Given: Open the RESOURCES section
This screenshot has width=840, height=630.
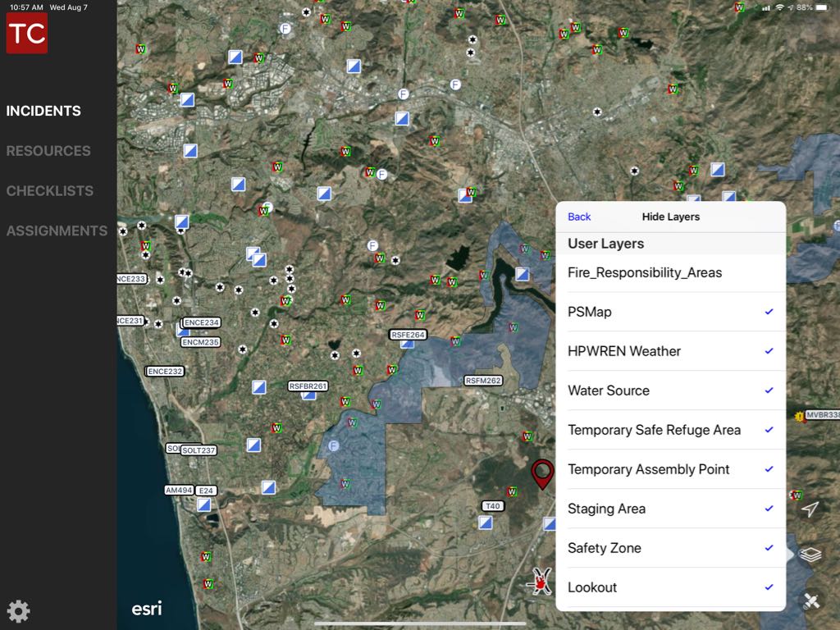Looking at the screenshot, I should [48, 151].
